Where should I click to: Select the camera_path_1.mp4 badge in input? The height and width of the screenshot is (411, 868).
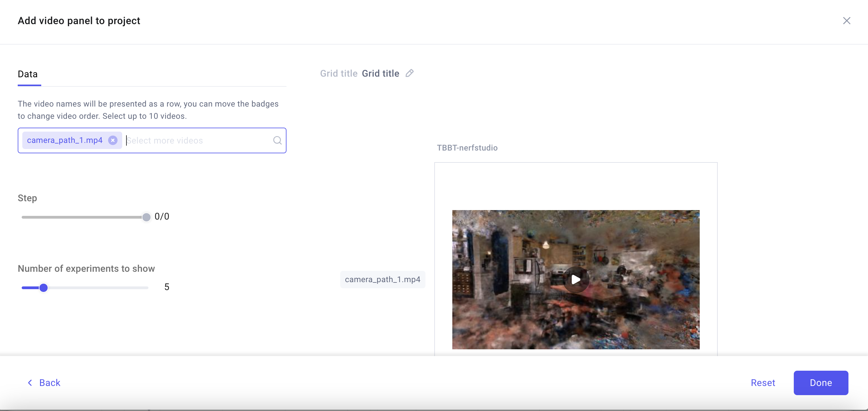pos(65,140)
